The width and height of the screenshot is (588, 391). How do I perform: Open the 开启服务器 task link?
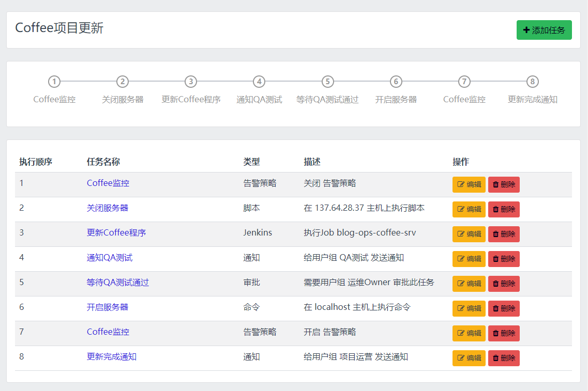pyautogui.click(x=108, y=307)
